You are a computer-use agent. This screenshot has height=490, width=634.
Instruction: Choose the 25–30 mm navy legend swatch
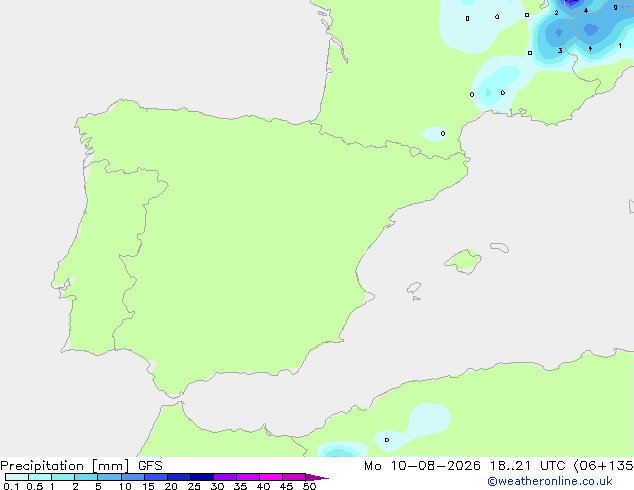(x=202, y=477)
